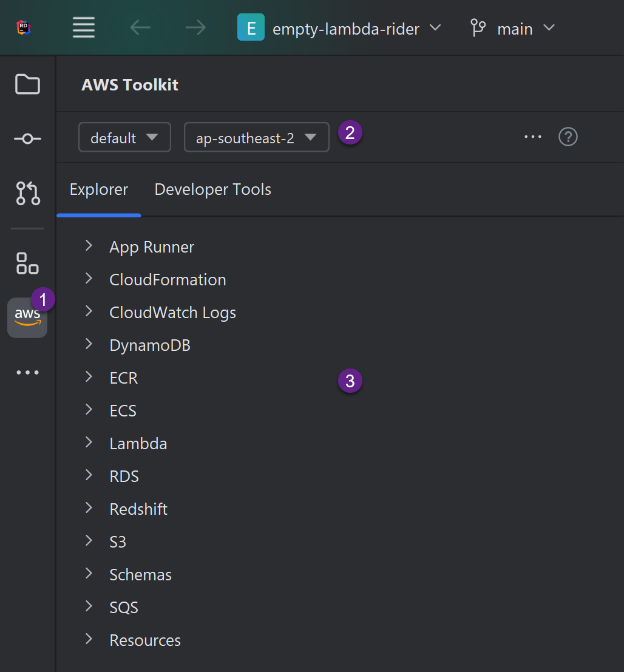Click the project E badge icon
The width and height of the screenshot is (624, 672).
pyautogui.click(x=251, y=27)
